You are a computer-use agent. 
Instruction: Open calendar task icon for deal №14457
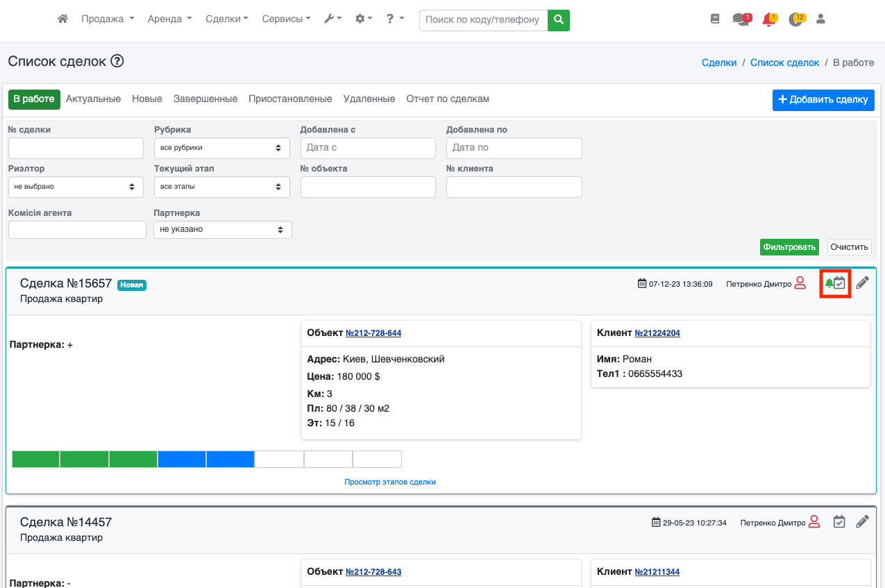[x=839, y=522]
